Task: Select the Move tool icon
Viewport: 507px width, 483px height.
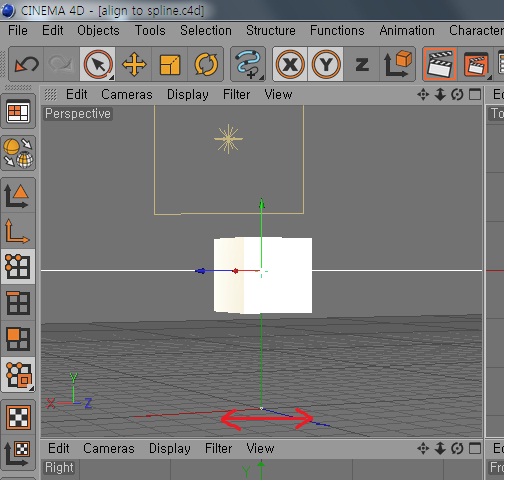Action: [x=134, y=64]
